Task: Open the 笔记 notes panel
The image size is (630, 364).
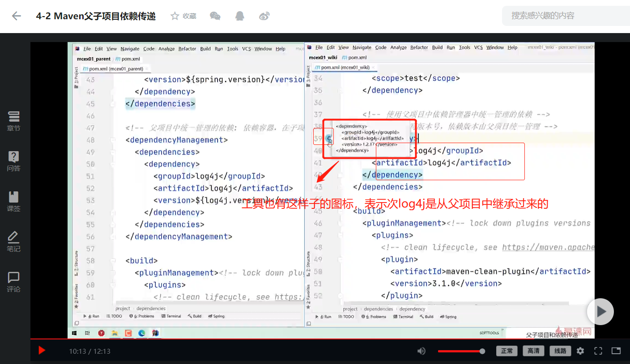Action: 13,242
